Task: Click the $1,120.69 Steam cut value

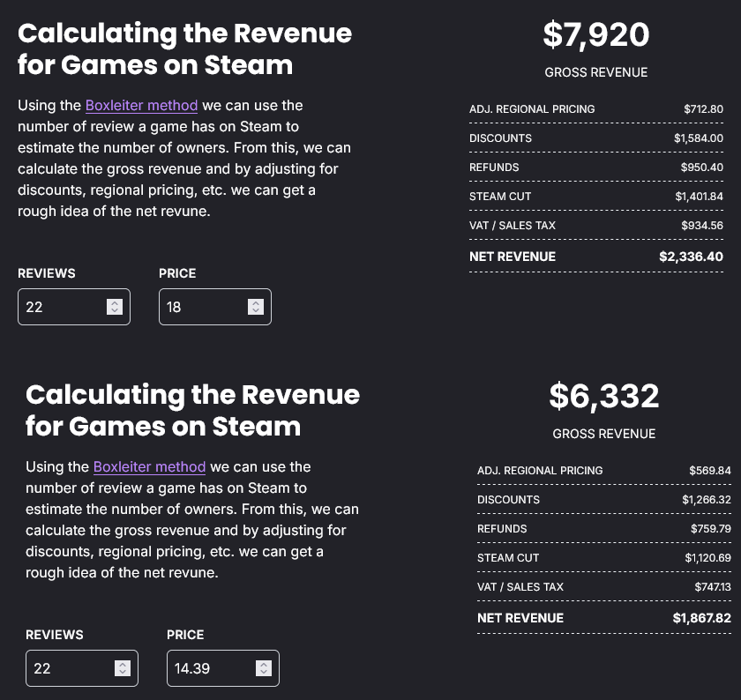Action: coord(707,558)
